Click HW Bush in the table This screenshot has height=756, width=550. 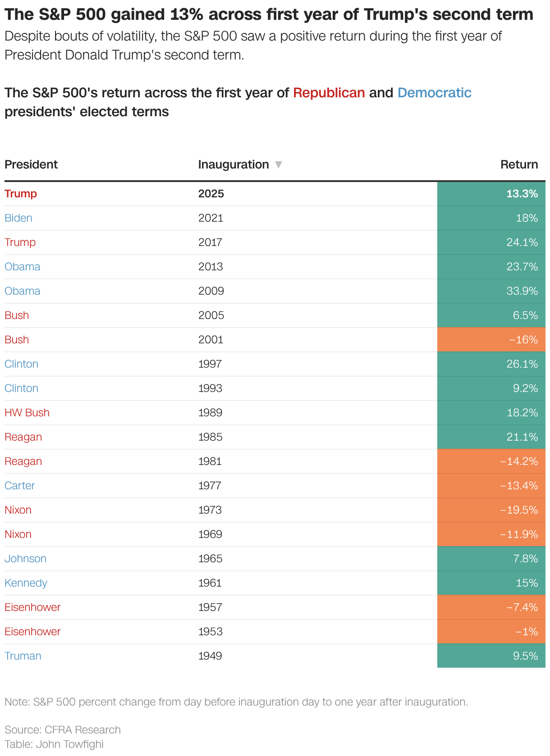click(x=27, y=413)
